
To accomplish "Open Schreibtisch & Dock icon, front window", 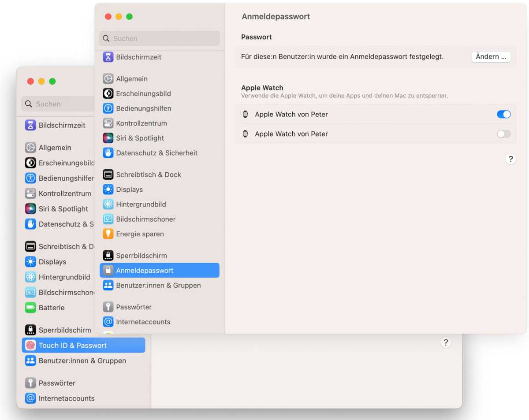I will 108,175.
